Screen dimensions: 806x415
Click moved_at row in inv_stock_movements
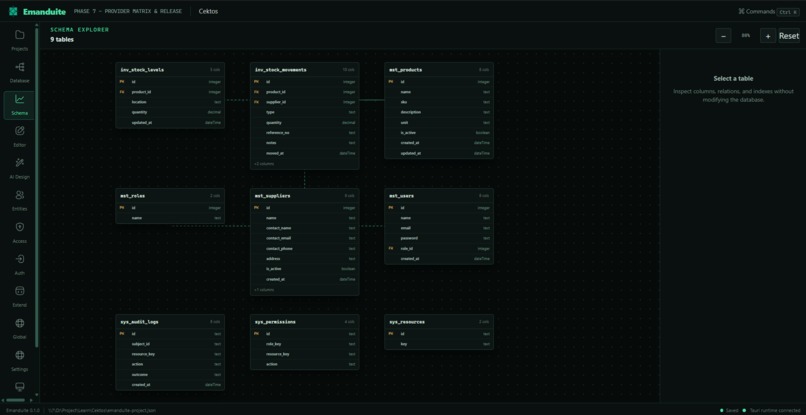[305, 153]
